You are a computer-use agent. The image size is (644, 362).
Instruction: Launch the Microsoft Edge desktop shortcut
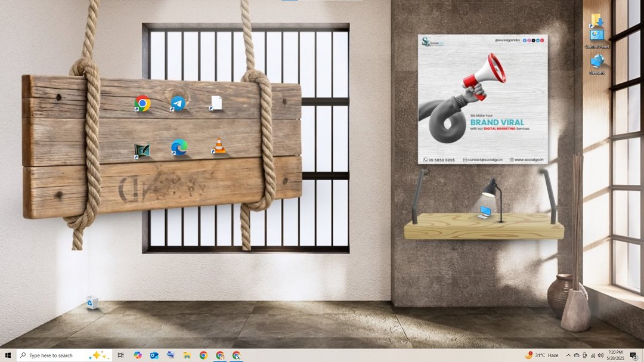(179, 147)
